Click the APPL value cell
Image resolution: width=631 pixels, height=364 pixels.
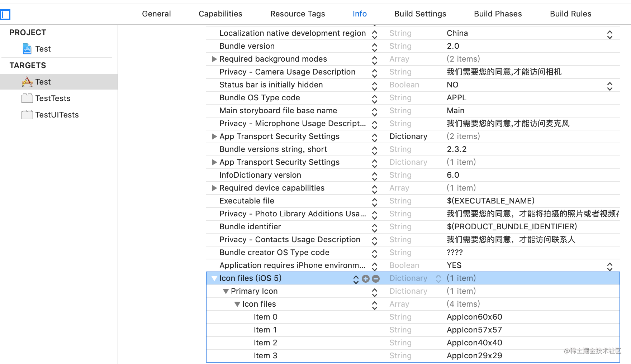pyautogui.click(x=456, y=97)
